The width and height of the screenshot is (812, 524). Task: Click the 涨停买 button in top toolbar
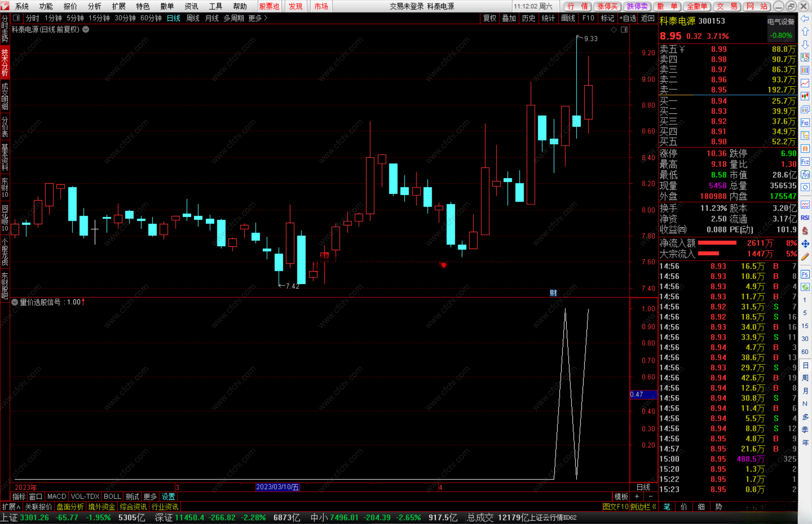[x=607, y=6]
